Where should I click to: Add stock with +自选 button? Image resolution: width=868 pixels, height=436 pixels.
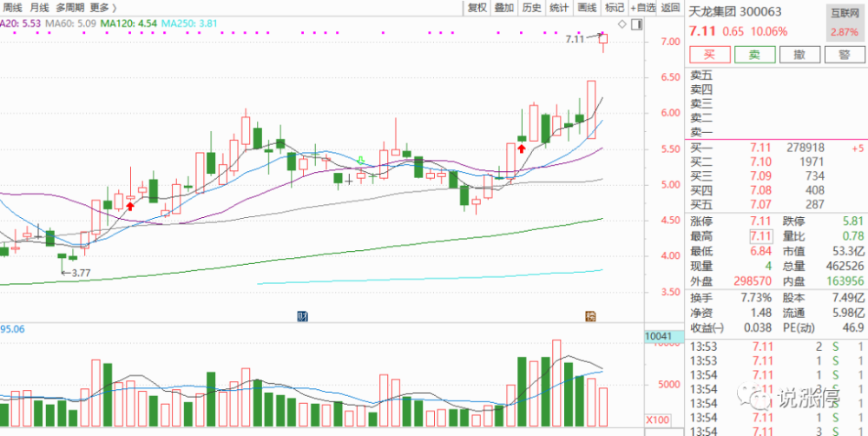point(643,8)
